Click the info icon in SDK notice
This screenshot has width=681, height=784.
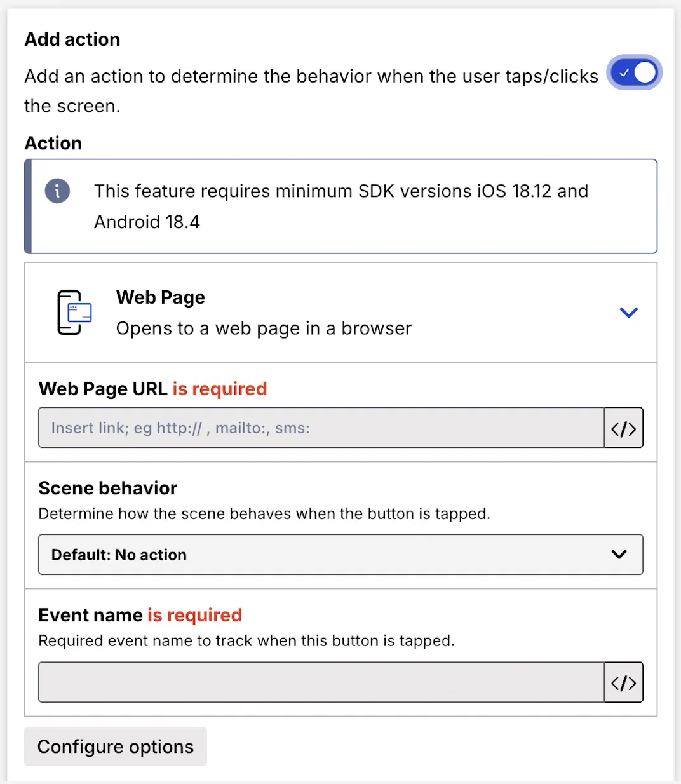click(57, 191)
